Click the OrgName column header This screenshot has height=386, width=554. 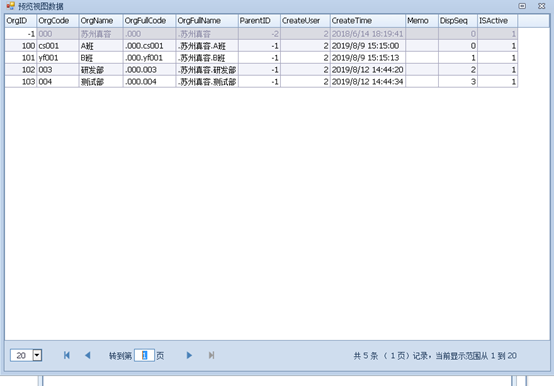tap(101, 21)
